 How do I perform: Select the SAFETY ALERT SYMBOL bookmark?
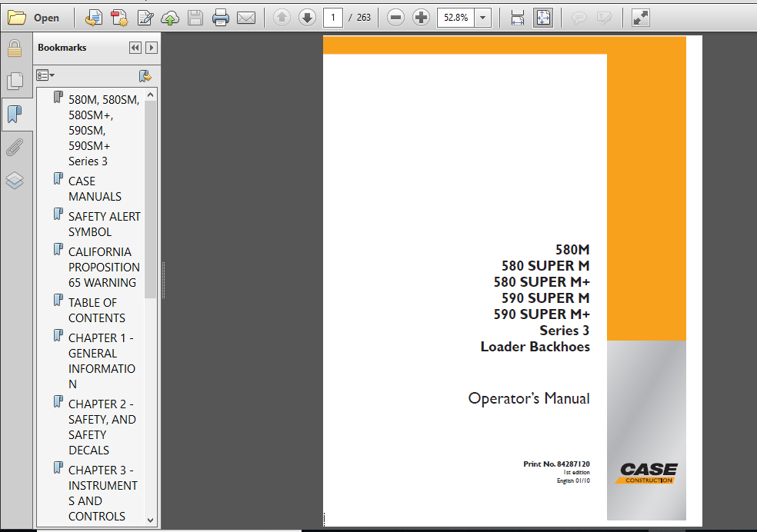pos(105,224)
